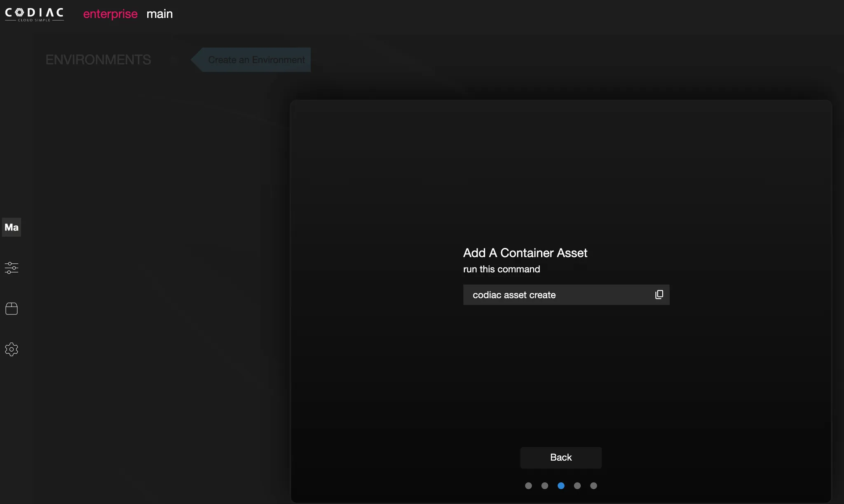Viewport: 844px width, 504px height.
Task: Open the box package icon in sidebar
Action: pos(12,309)
